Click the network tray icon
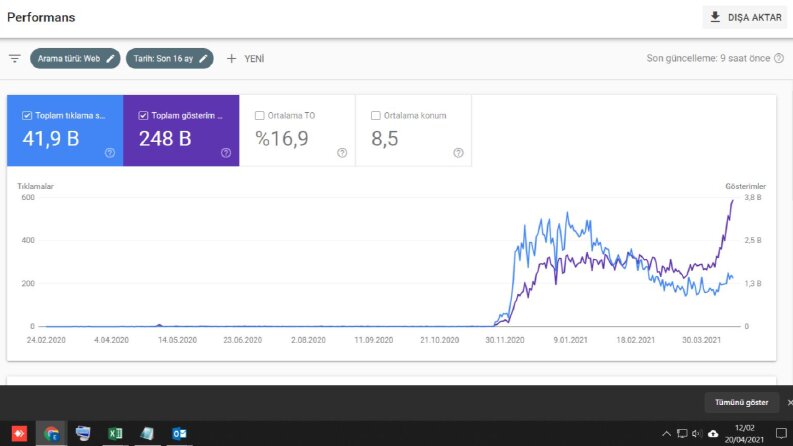The width and height of the screenshot is (793, 446). tap(682, 434)
